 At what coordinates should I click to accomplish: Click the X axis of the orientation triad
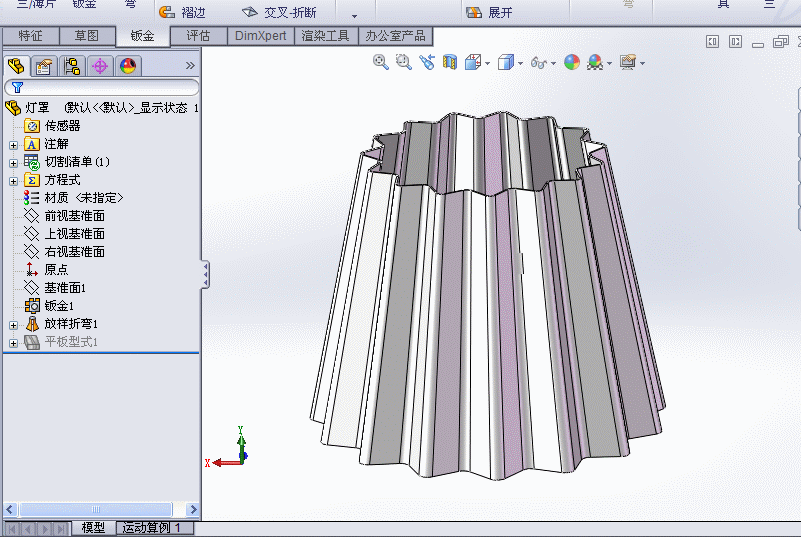coord(224,463)
